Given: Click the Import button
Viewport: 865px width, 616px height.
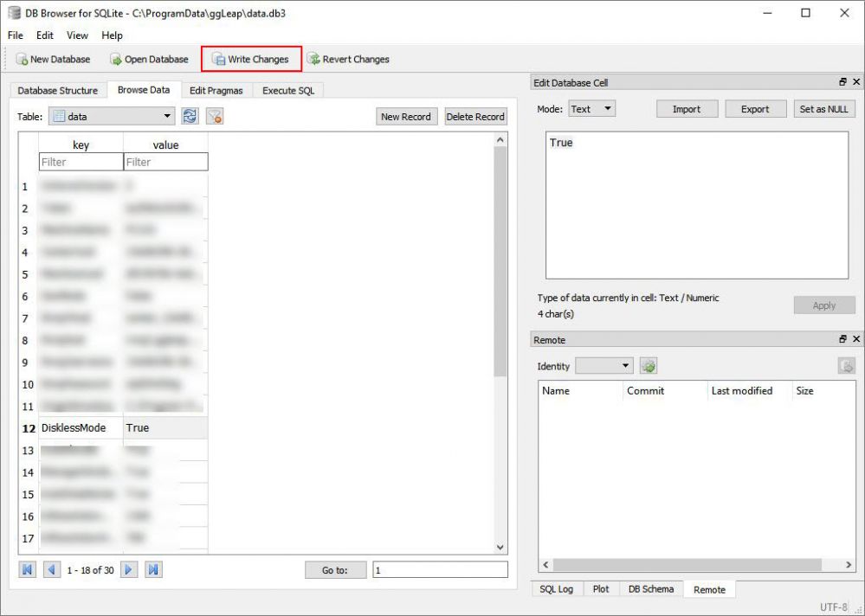Looking at the screenshot, I should click(687, 108).
